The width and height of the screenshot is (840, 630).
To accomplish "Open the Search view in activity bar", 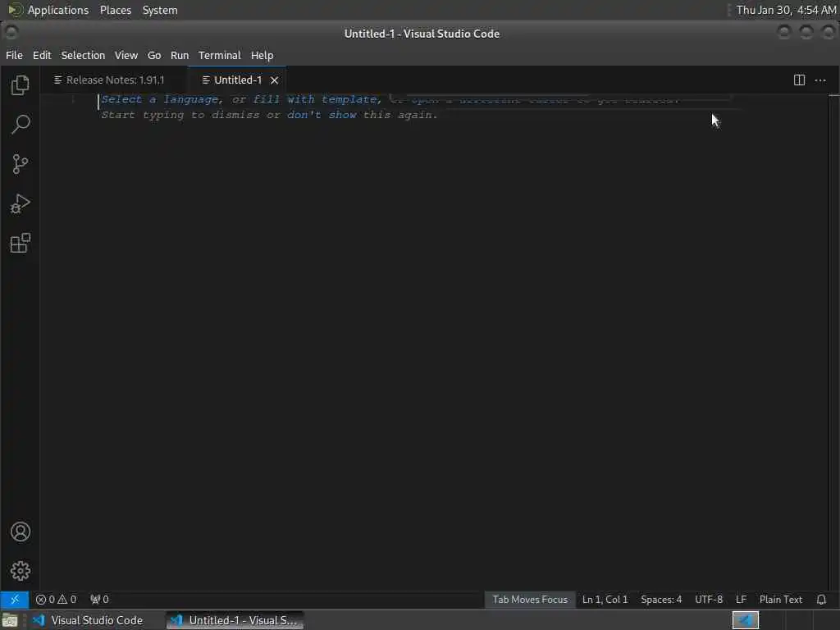I will point(20,125).
